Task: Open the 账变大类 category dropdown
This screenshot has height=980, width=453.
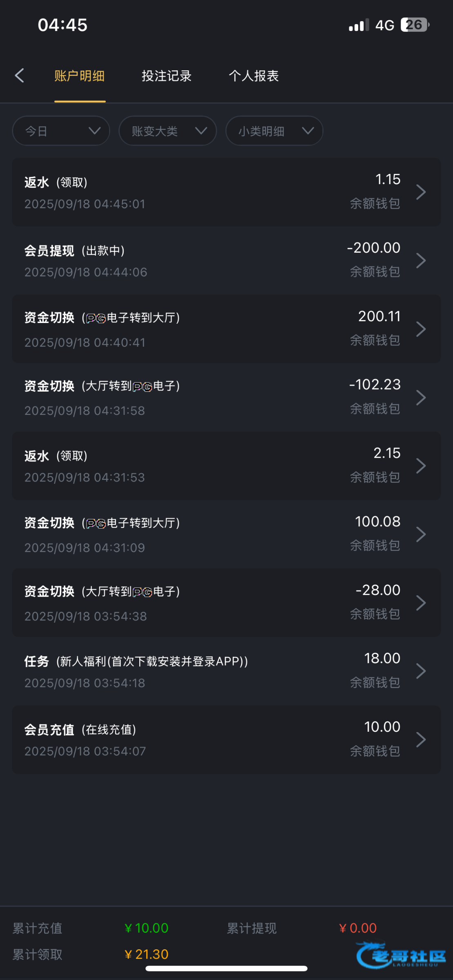Action: (x=167, y=131)
